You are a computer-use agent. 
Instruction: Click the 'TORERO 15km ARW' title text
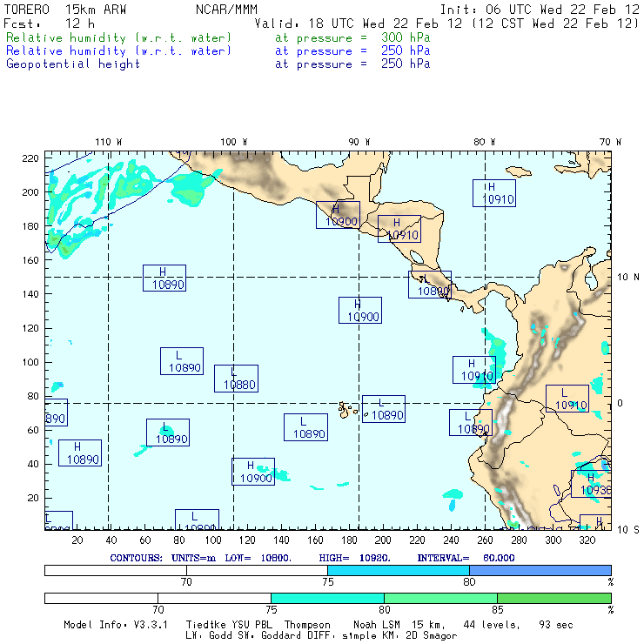tap(65, 9)
